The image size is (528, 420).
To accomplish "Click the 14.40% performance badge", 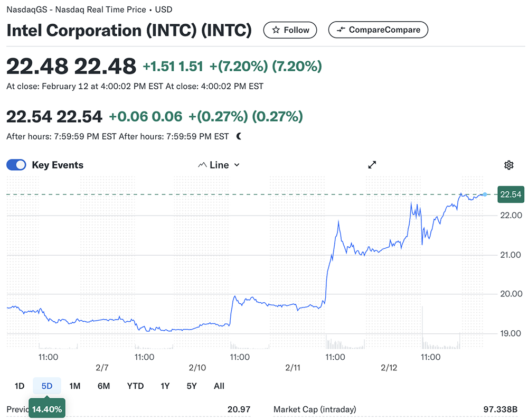I will pos(47,409).
